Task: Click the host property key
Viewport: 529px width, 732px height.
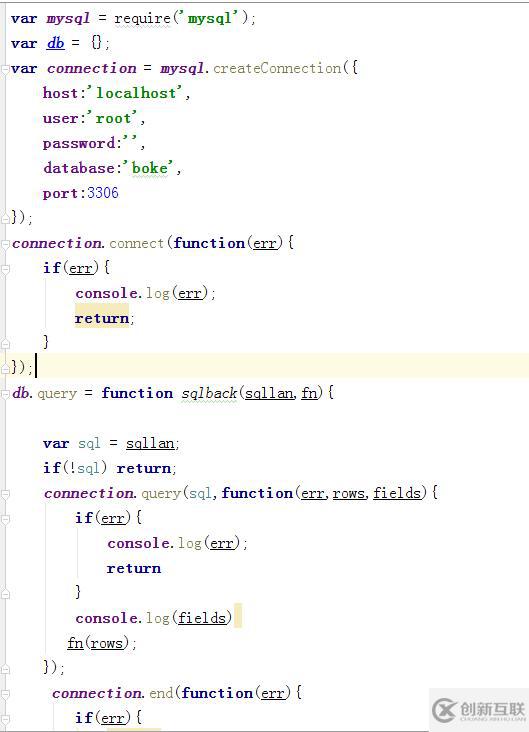Action: click(61, 93)
